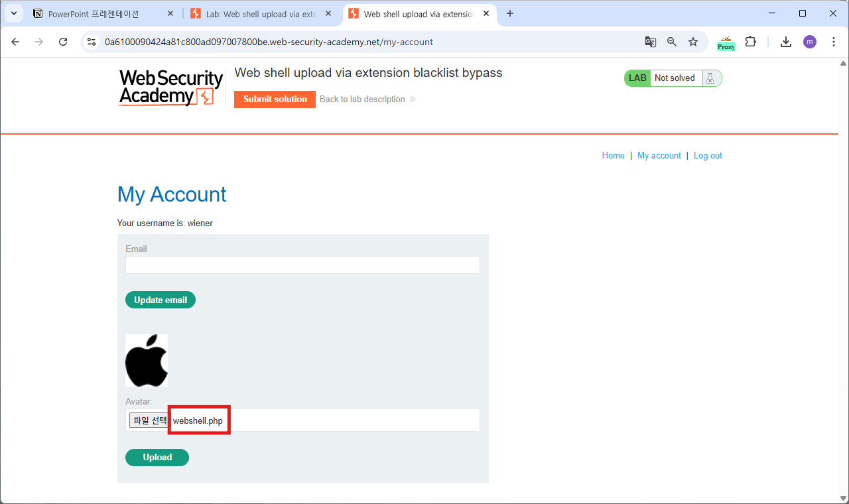Open the tab search dropdown arrow
This screenshot has height=504, width=849.
tap(13, 13)
